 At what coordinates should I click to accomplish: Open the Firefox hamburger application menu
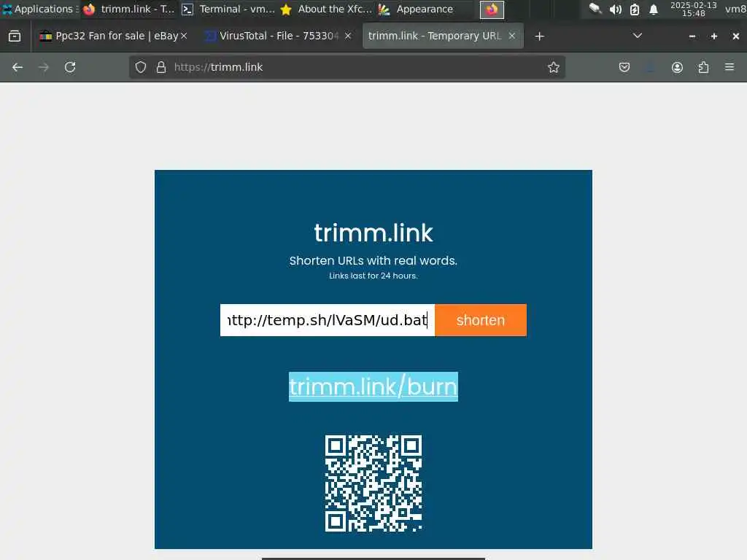729,67
